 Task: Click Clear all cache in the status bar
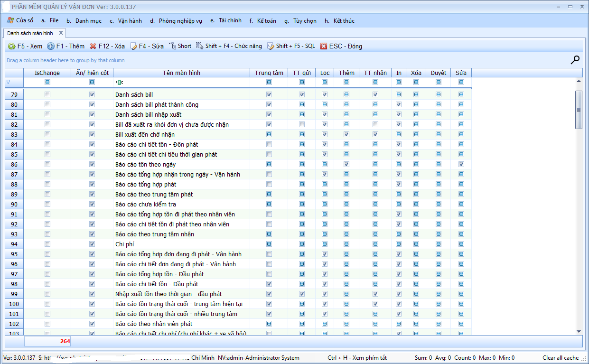tap(561, 358)
